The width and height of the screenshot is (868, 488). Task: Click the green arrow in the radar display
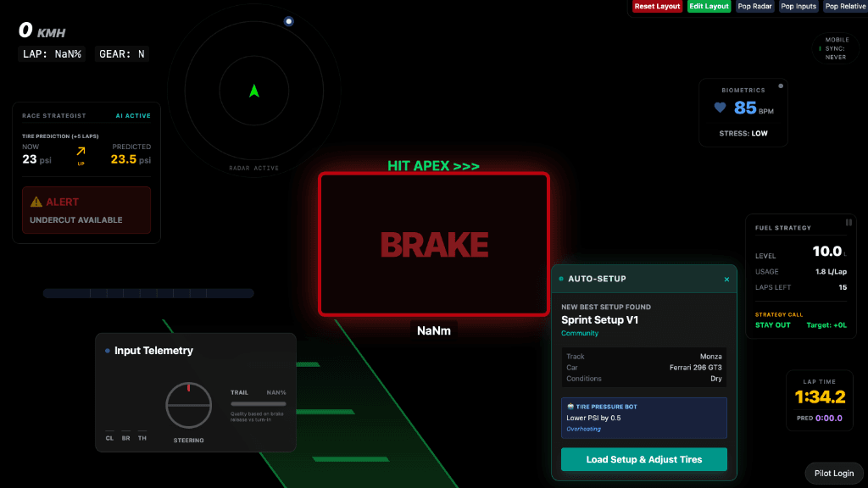click(x=254, y=91)
